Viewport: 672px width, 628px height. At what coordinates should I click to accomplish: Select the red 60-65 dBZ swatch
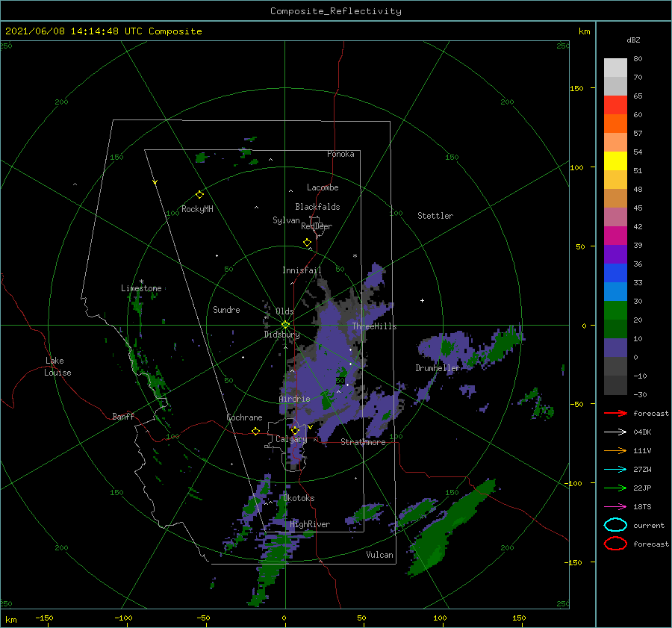point(615,105)
